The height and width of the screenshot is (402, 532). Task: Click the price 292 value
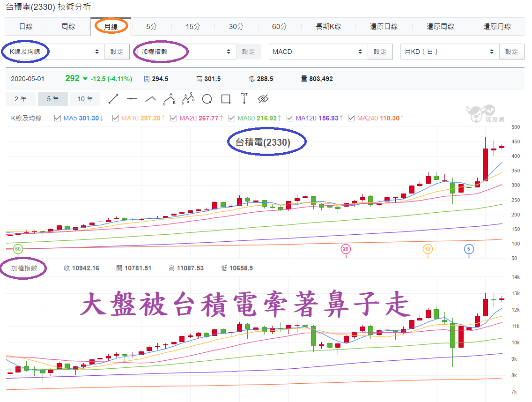point(72,78)
